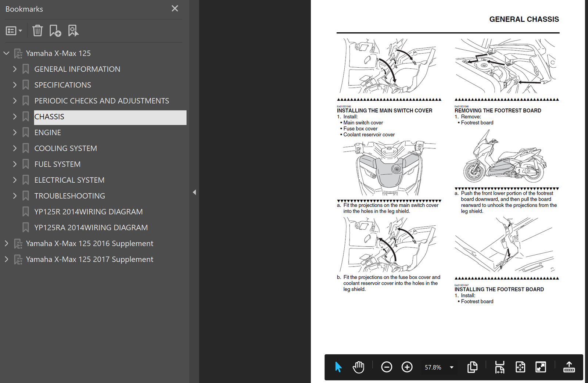
Task: Go to the SPECIFICATIONS bookmark
Action: click(x=63, y=85)
